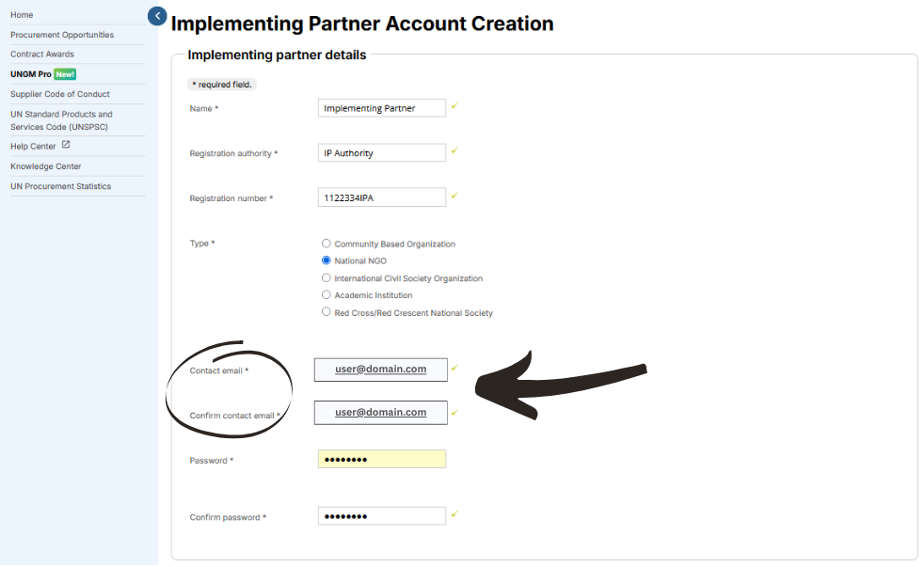Click the validation checkmark beside the Name field
This screenshot has width=924, height=567.
[x=454, y=106]
